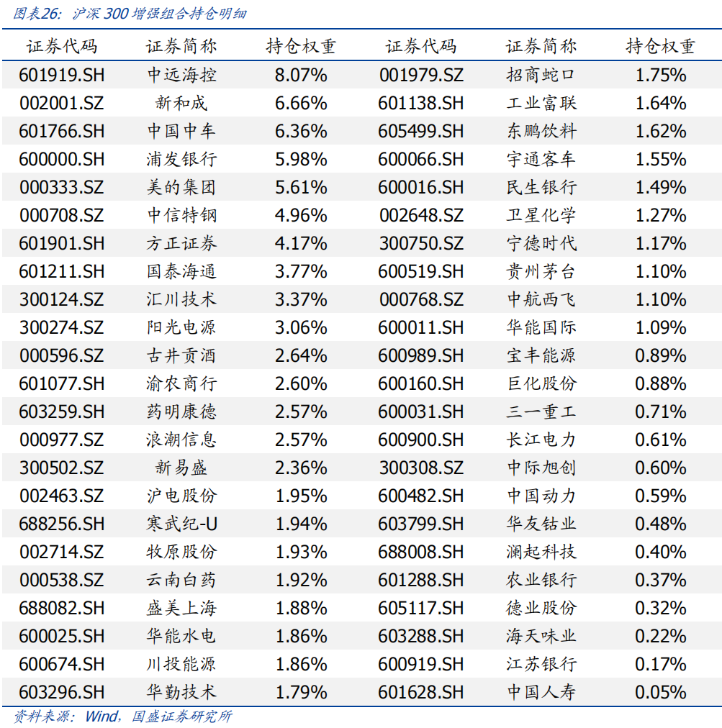Click stock name 华能国际
This screenshot has height=728, width=722.
[x=541, y=327]
